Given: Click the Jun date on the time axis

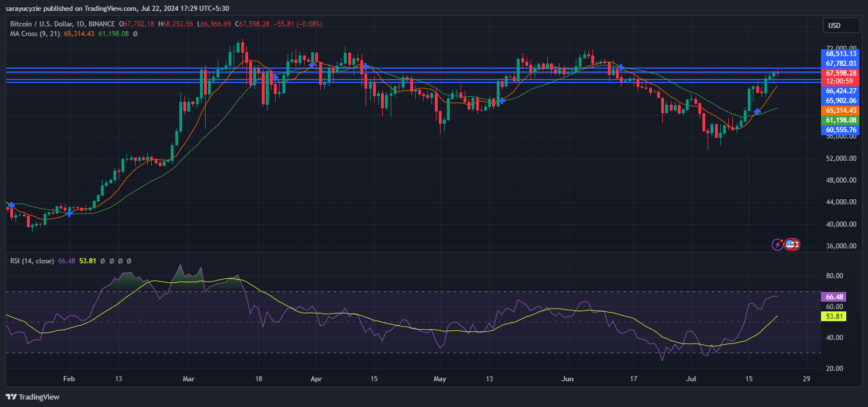Looking at the screenshot, I should (567, 379).
